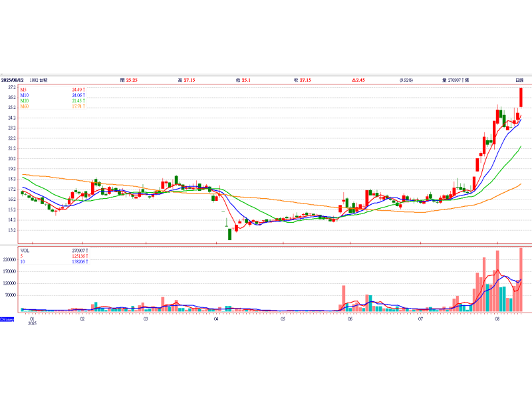The image size is (532, 399).
Task: Click the 06 month marker on time axis
Action: tap(350, 319)
